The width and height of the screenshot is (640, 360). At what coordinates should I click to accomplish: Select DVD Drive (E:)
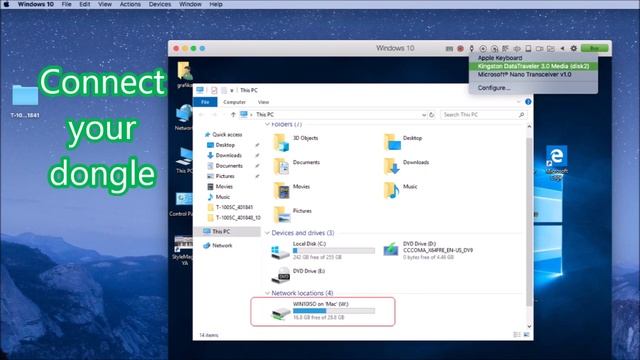[x=298, y=275]
